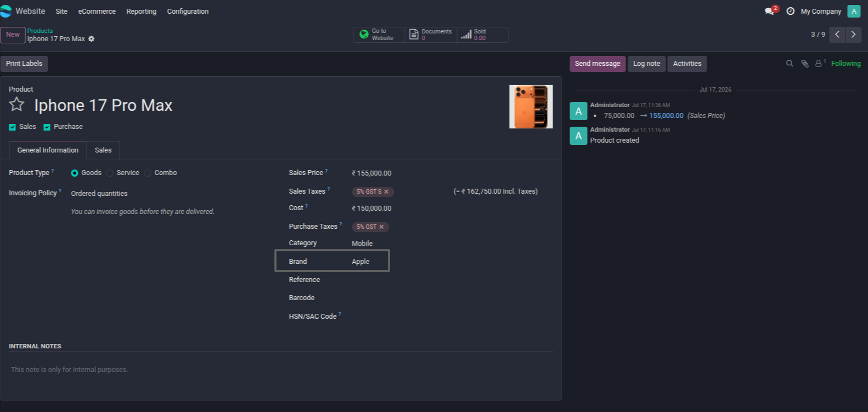Show help tooltip for Sales Price

[x=326, y=171]
